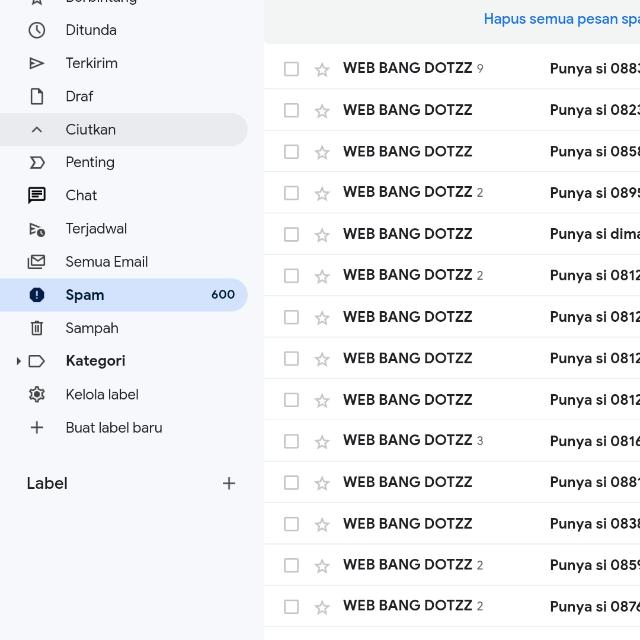Click the Penting label icon

pyautogui.click(x=37, y=162)
